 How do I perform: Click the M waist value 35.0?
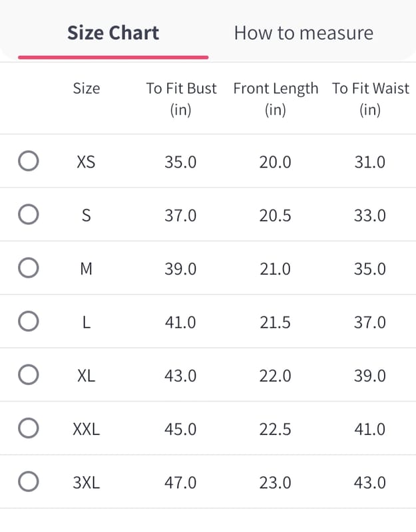tap(369, 269)
